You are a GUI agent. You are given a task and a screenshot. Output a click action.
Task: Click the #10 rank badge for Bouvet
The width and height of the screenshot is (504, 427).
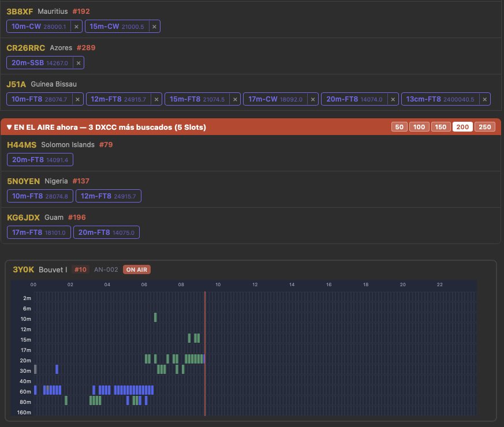pos(80,269)
